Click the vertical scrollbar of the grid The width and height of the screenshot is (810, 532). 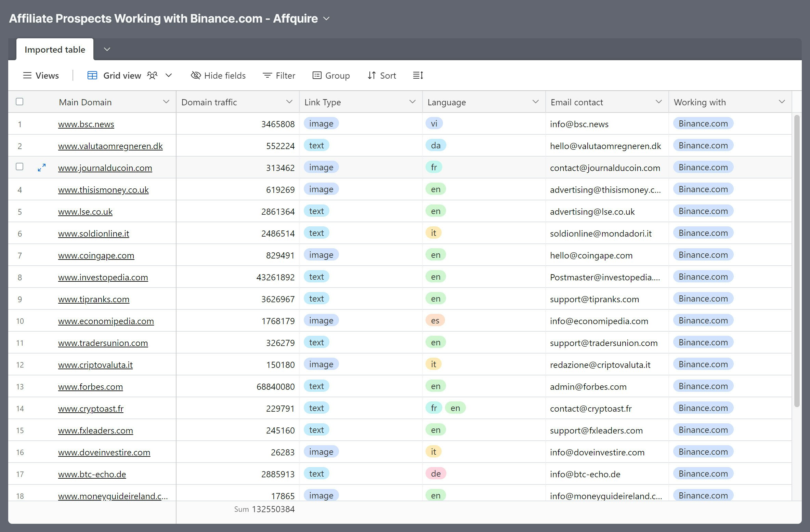click(x=797, y=261)
